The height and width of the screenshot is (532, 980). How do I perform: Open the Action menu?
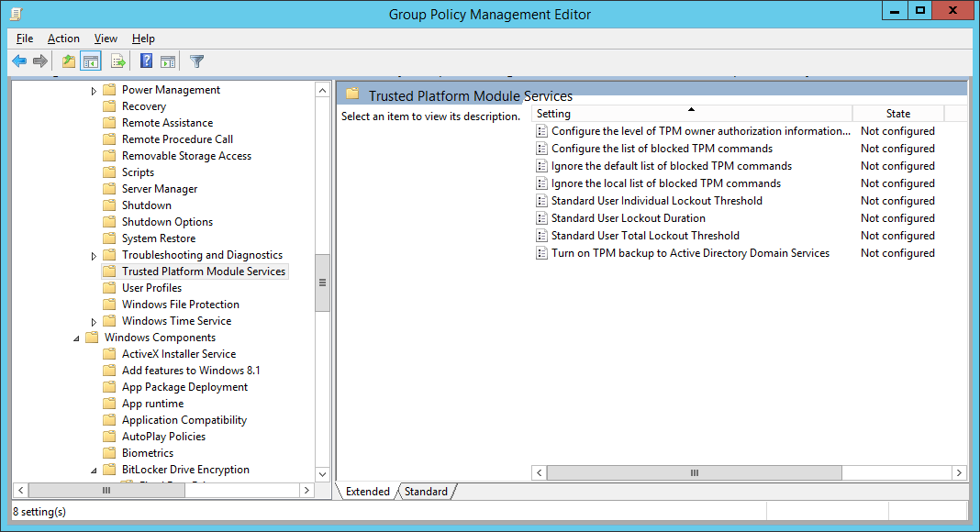pyautogui.click(x=63, y=39)
